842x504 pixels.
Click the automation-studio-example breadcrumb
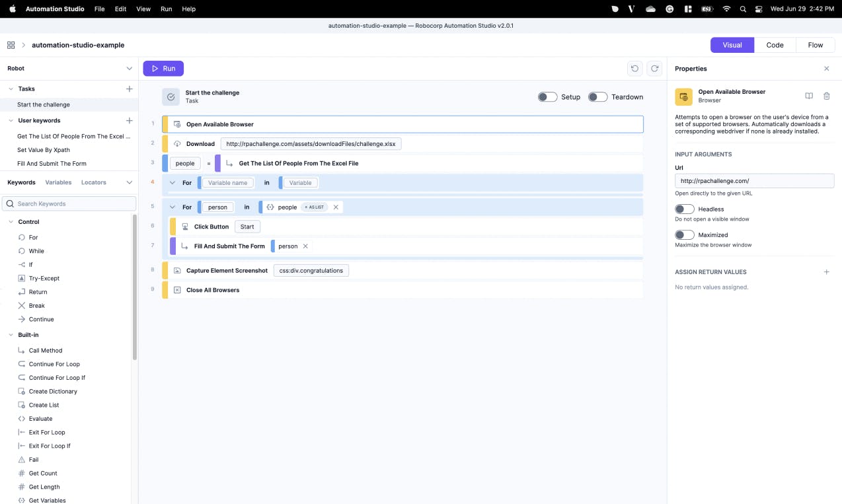(x=78, y=45)
